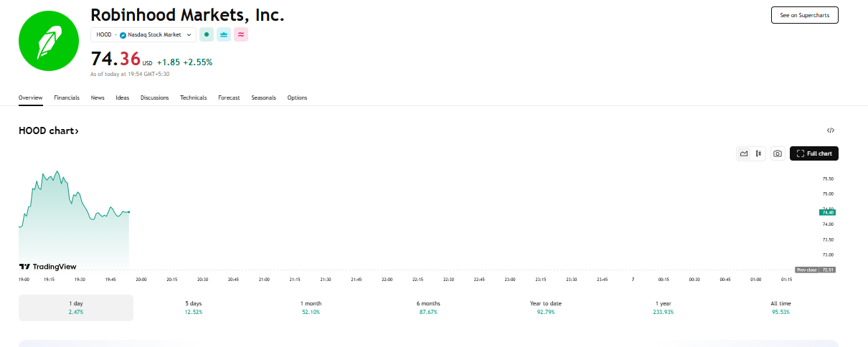The height and width of the screenshot is (347, 868).
Task: Open the Ideas tab
Action: (123, 98)
